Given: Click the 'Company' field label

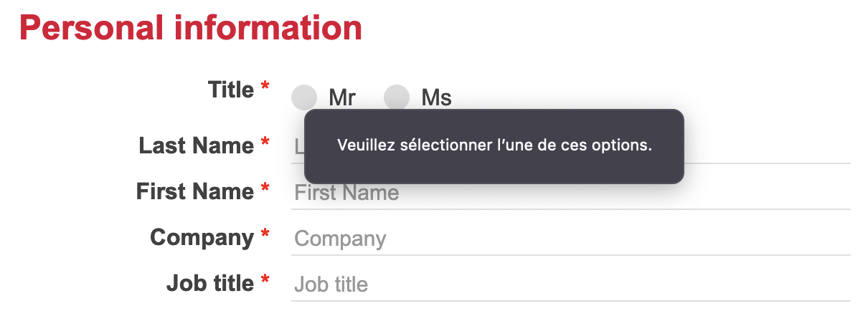Looking at the screenshot, I should pyautogui.click(x=202, y=237).
